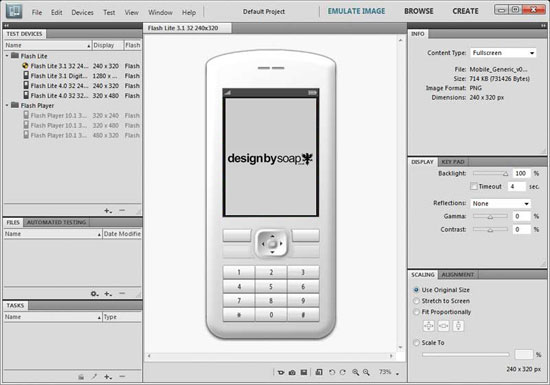Sort Files panel by Name column
Viewport: 550px width, 385px height.
[x=53, y=234]
